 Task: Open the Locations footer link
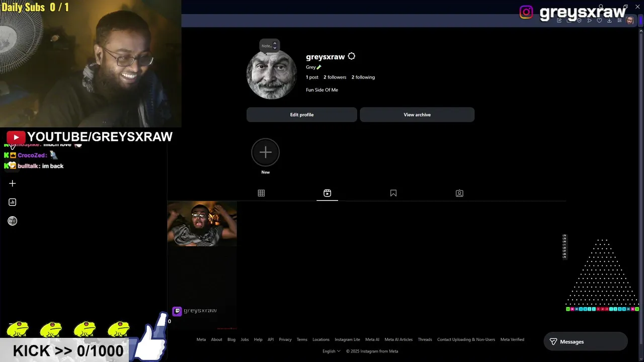click(321, 339)
